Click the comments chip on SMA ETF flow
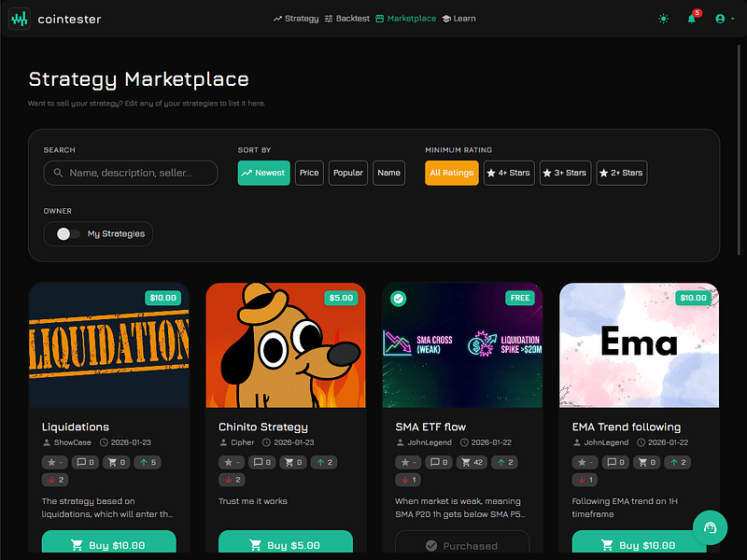747x560 pixels. [x=439, y=462]
